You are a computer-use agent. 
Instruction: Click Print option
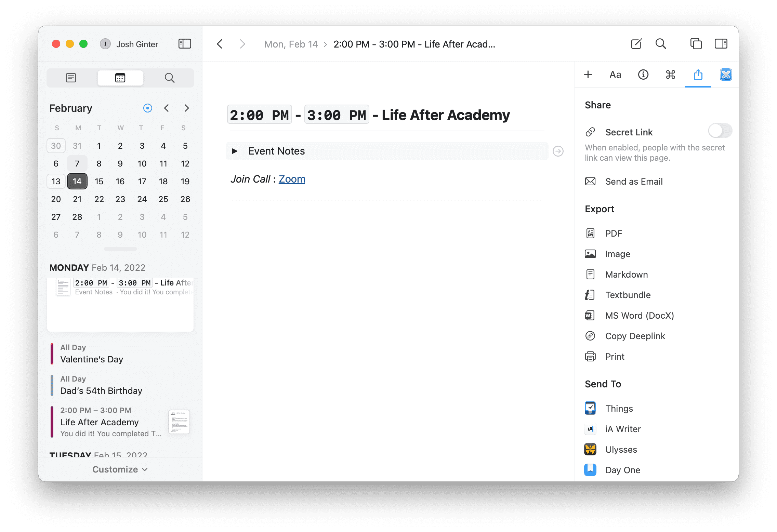tap(605, 357)
